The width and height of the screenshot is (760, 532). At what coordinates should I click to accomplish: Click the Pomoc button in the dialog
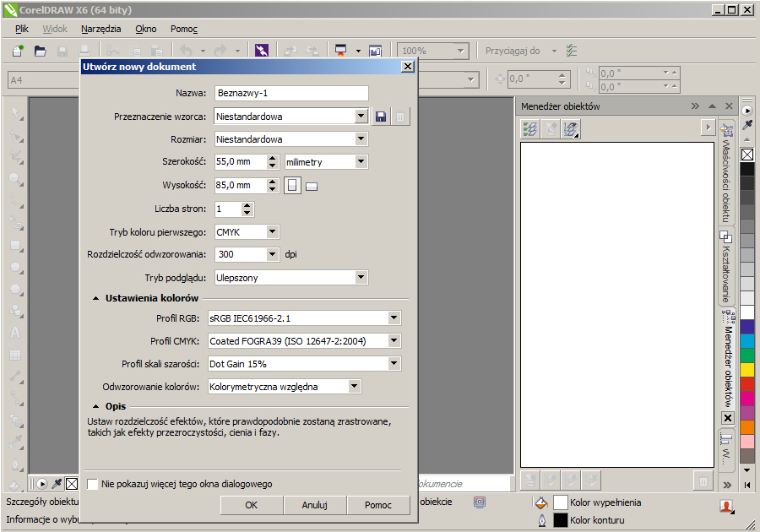[x=378, y=505]
